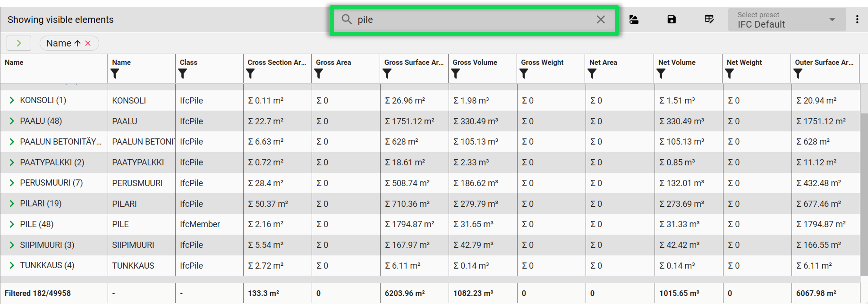Open the edit columns table icon
The width and height of the screenshot is (868, 304).
point(709,19)
